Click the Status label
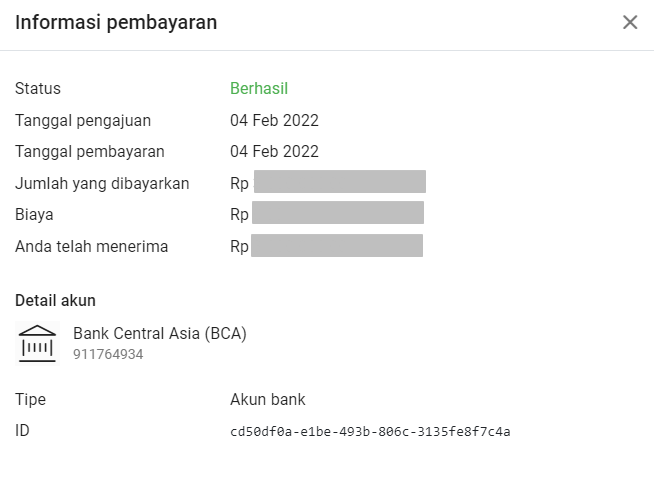Viewport: 654px width, 493px height. tap(38, 88)
